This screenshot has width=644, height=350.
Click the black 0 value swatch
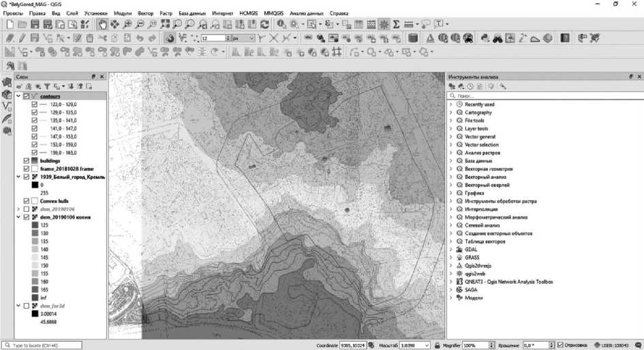[x=35, y=185]
